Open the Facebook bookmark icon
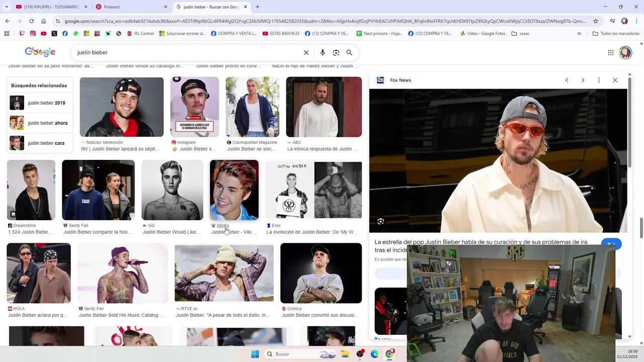This screenshot has height=362, width=644. (x=65, y=34)
